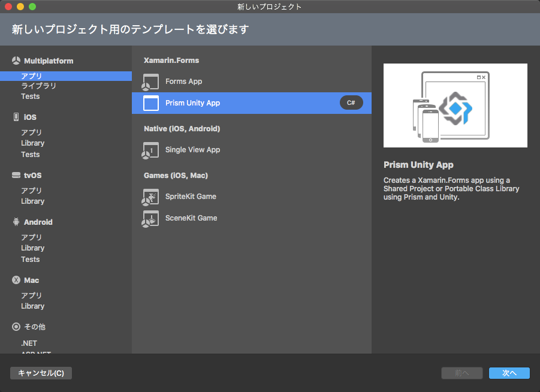Screen dimensions: 540x392
Task: Click the Android robot icon
Action: [16, 222]
